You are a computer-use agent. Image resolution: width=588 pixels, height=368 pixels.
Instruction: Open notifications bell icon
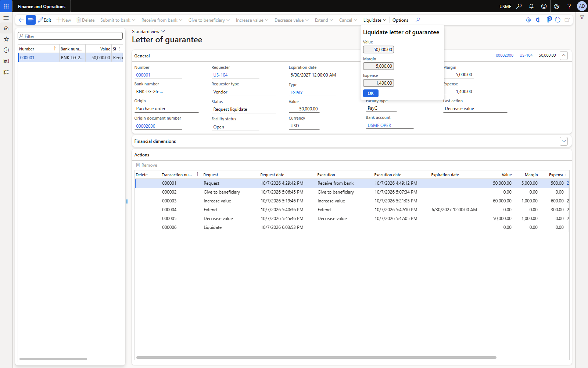coord(531,6)
